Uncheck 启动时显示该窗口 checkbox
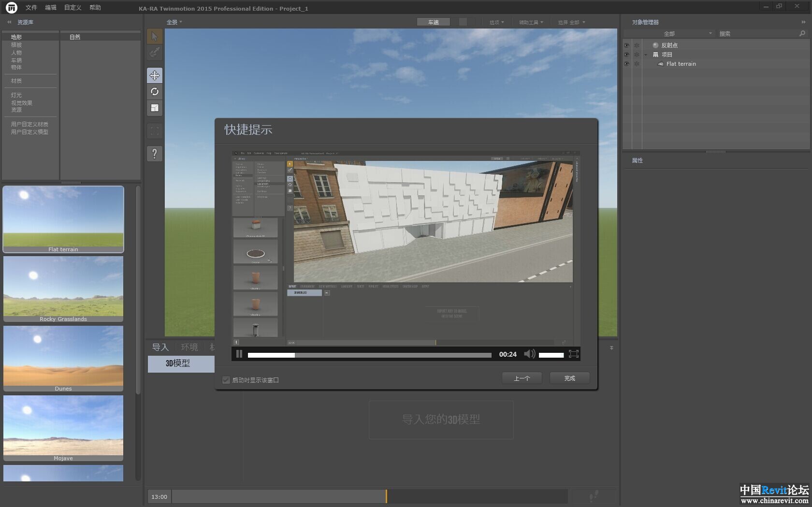 [226, 380]
